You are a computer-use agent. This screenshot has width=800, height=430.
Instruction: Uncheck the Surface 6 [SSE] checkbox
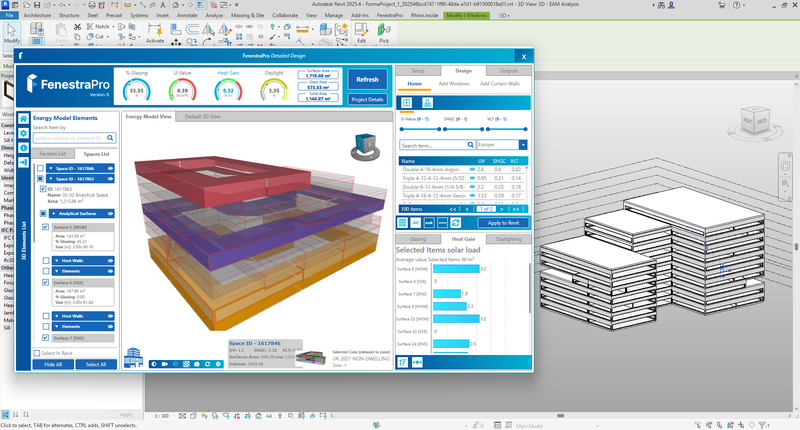[x=45, y=283]
